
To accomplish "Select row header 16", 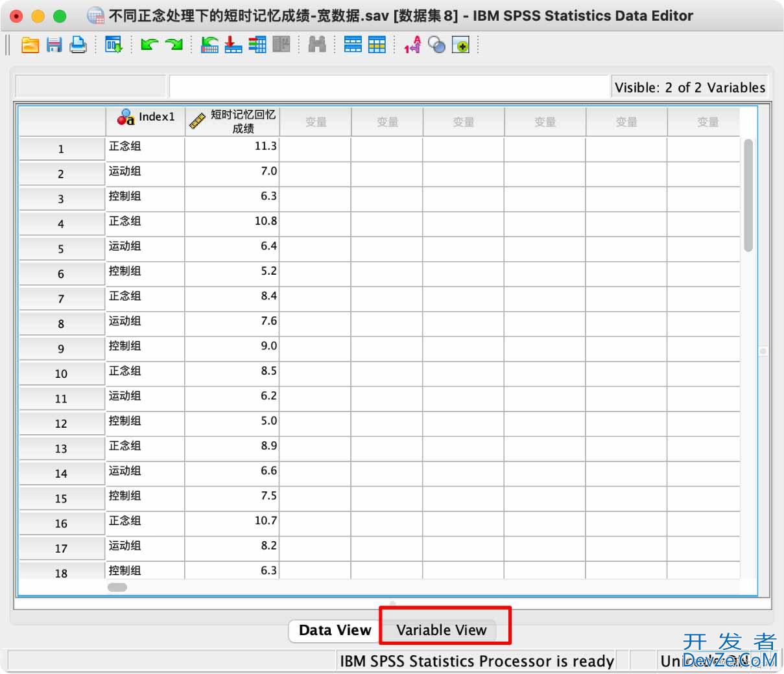I will coord(61,524).
